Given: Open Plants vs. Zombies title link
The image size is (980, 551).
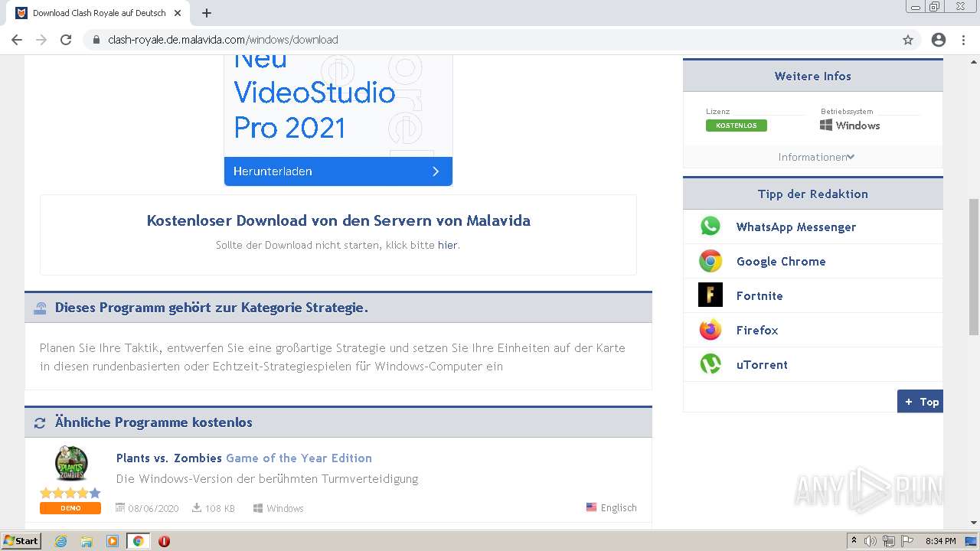Looking at the screenshot, I should click(244, 458).
